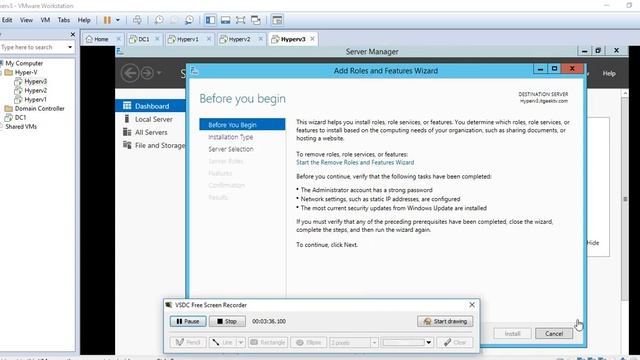Click the console view toolbar icon
Viewport: 640px width, 360px height.
pos(277,20)
